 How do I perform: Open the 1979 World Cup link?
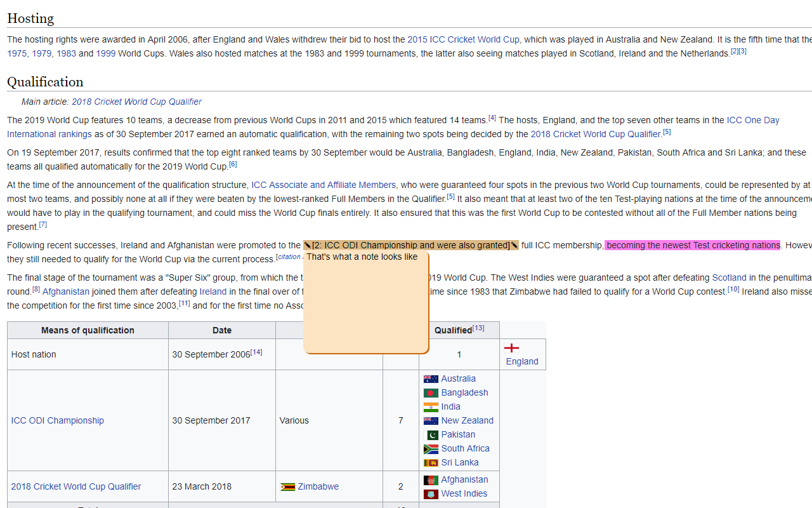tap(42, 53)
